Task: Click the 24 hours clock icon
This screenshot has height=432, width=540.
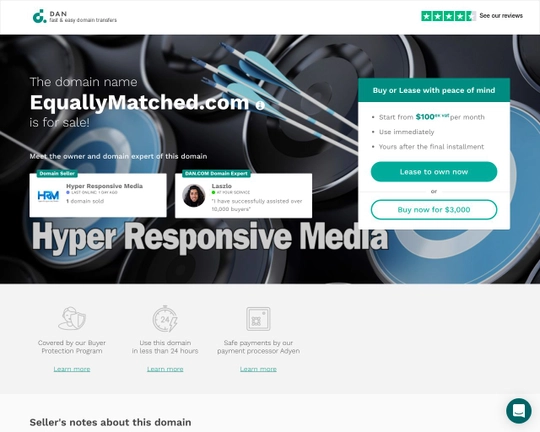Action: (x=165, y=319)
